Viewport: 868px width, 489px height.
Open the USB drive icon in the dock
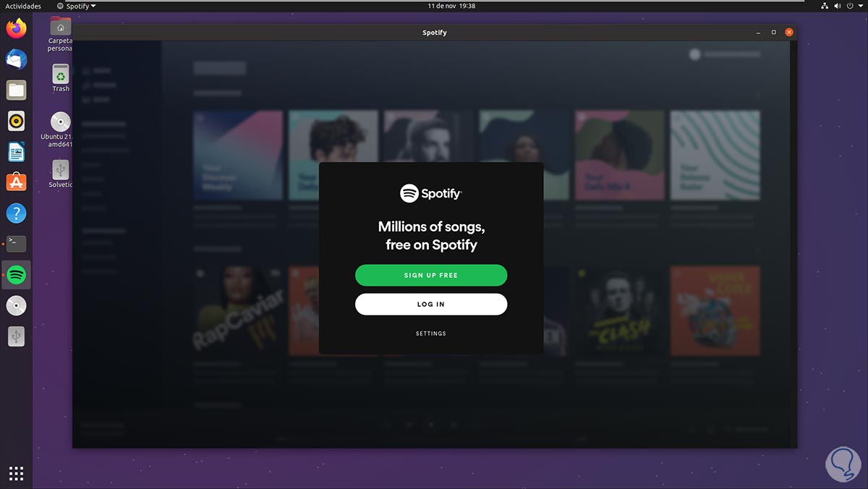(x=16, y=336)
